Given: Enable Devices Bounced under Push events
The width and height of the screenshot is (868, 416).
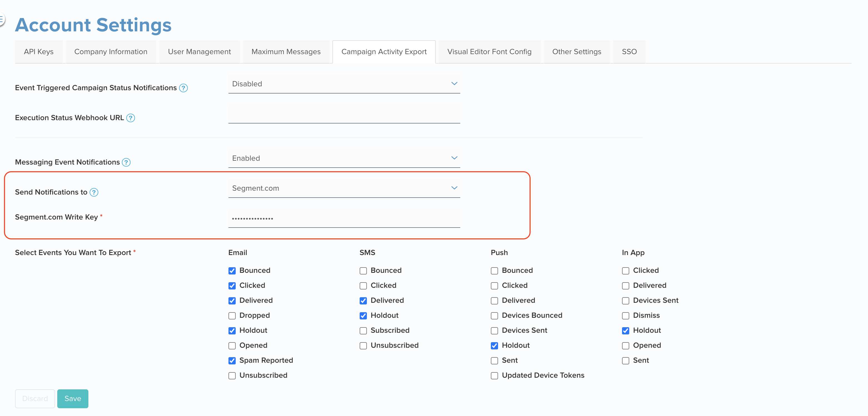Looking at the screenshot, I should (x=494, y=316).
